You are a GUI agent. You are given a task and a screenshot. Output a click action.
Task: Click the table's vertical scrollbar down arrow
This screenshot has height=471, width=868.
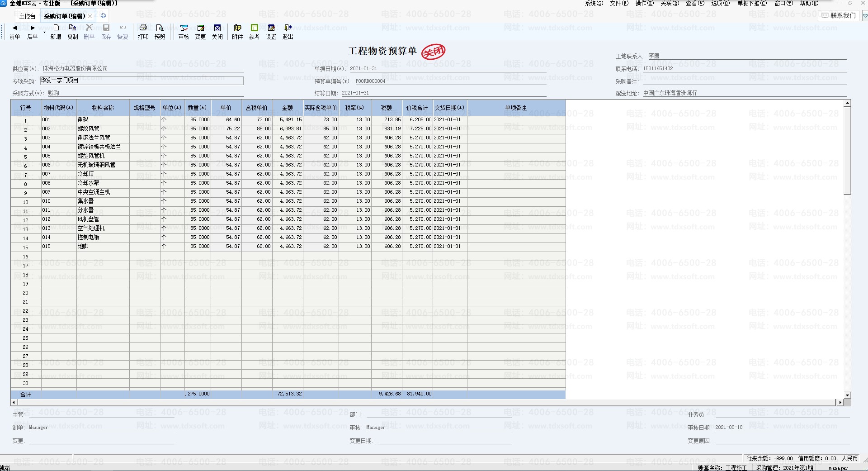coord(847,395)
